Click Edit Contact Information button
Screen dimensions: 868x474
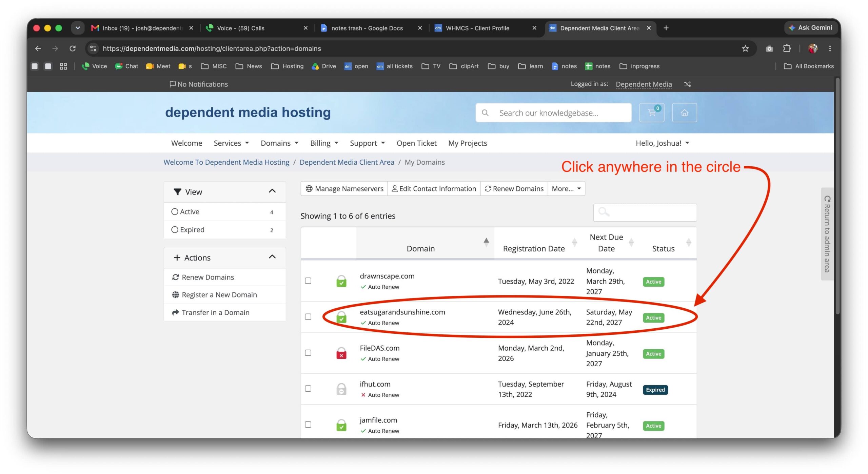(x=434, y=189)
